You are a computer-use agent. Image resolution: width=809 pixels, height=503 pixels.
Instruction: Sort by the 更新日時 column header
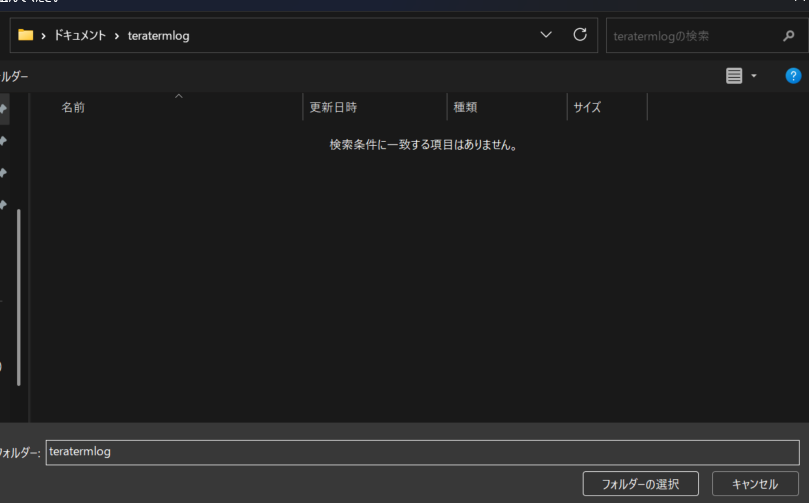pos(334,108)
